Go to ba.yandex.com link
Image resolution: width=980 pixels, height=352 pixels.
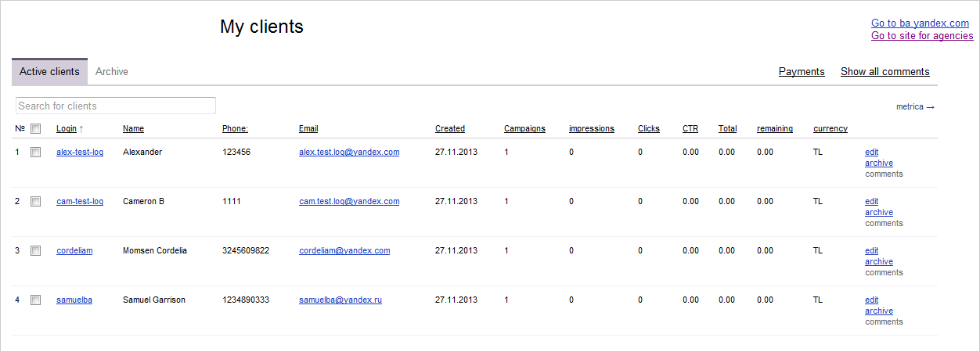(920, 23)
